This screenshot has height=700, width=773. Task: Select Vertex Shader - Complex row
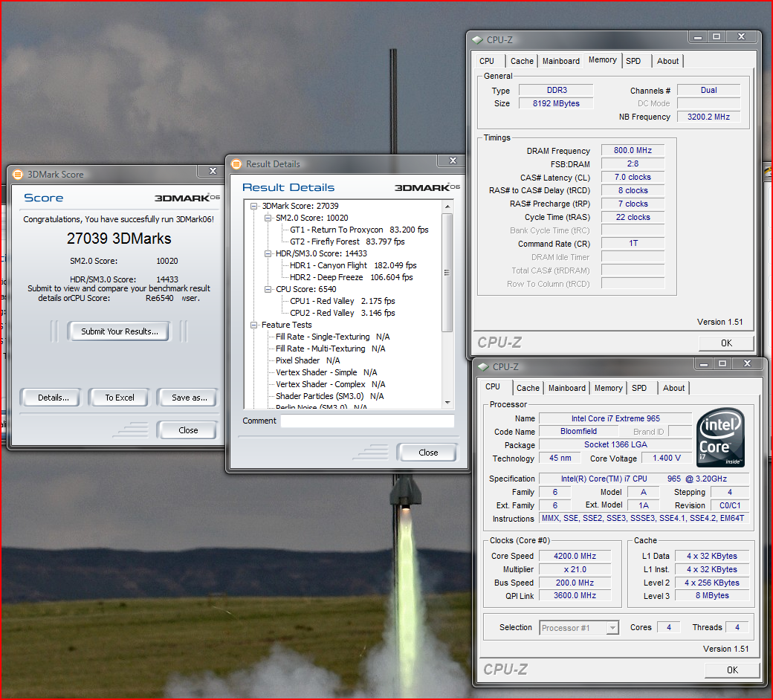330,384
